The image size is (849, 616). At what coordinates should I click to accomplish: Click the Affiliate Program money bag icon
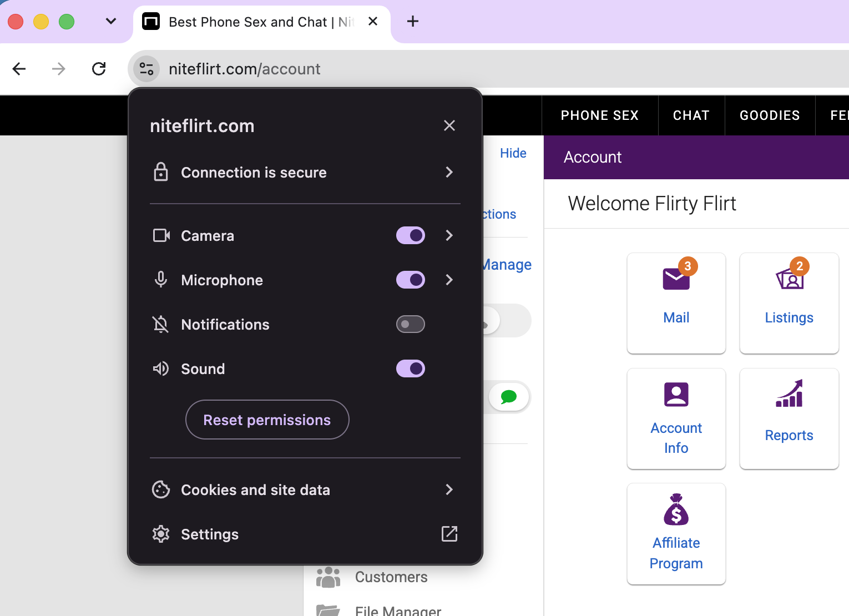click(676, 509)
